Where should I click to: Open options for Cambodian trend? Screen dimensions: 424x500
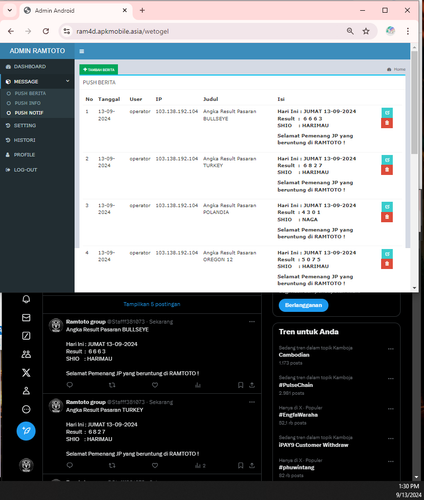pos(391,349)
